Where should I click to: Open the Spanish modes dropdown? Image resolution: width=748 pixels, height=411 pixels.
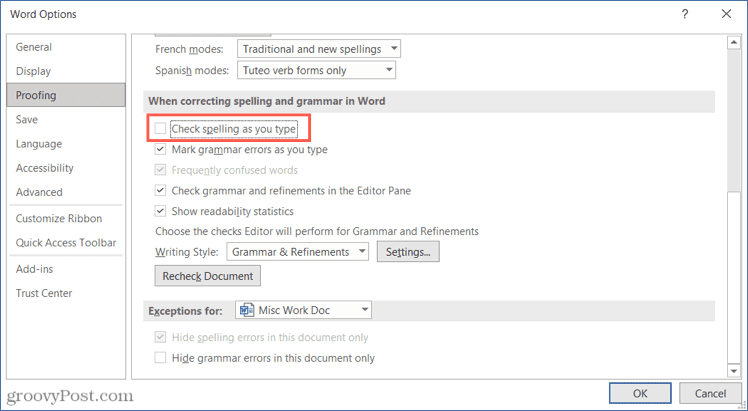point(316,71)
